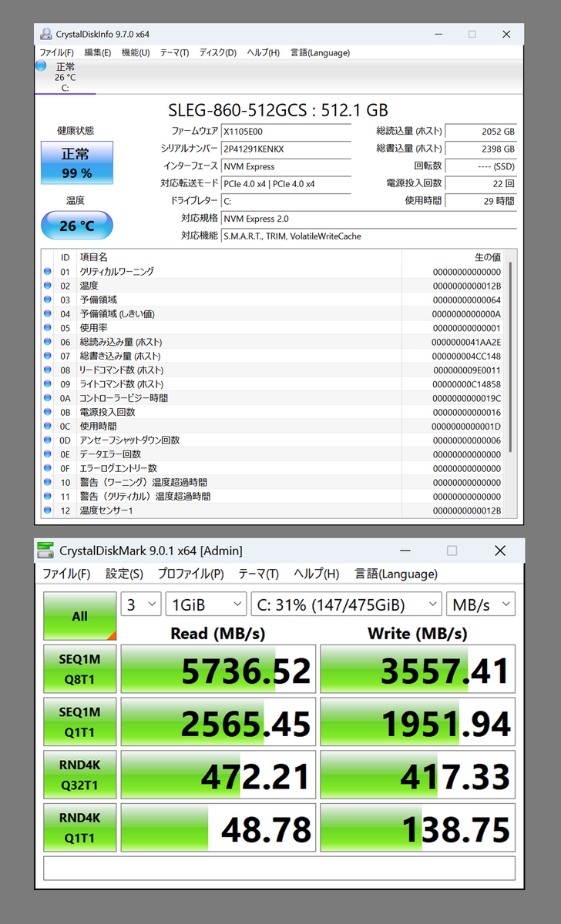
Task: Click the 総書き込み量 (ホスト) raw value 000000004CC148
Action: pyautogui.click(x=466, y=357)
